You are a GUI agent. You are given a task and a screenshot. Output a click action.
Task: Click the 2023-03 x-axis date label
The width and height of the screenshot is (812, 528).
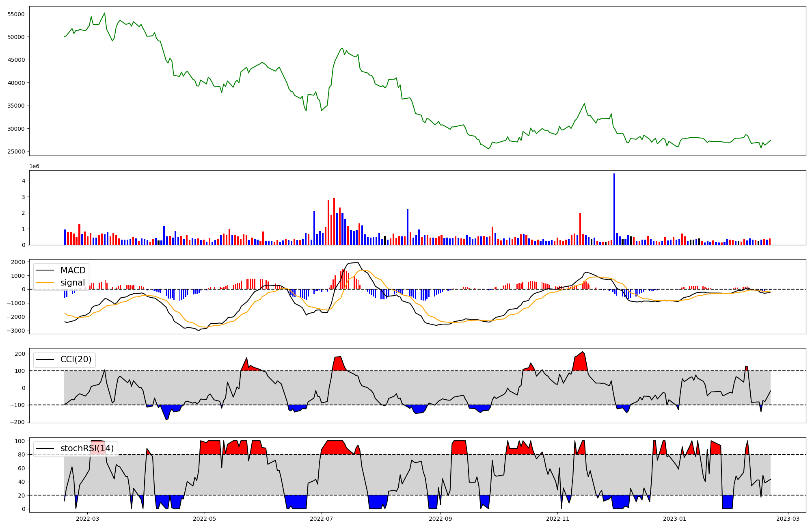[x=788, y=519]
